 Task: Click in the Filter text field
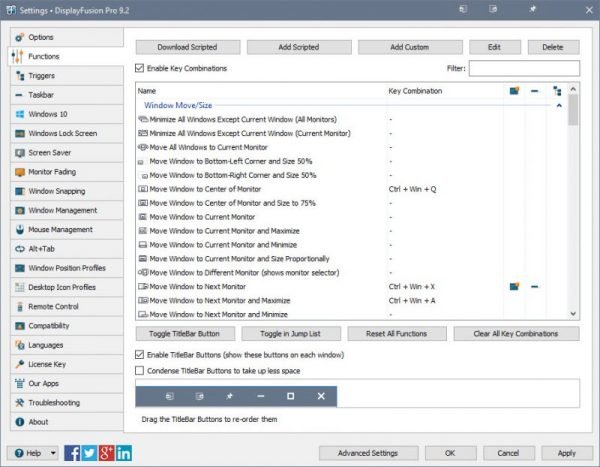[524, 69]
